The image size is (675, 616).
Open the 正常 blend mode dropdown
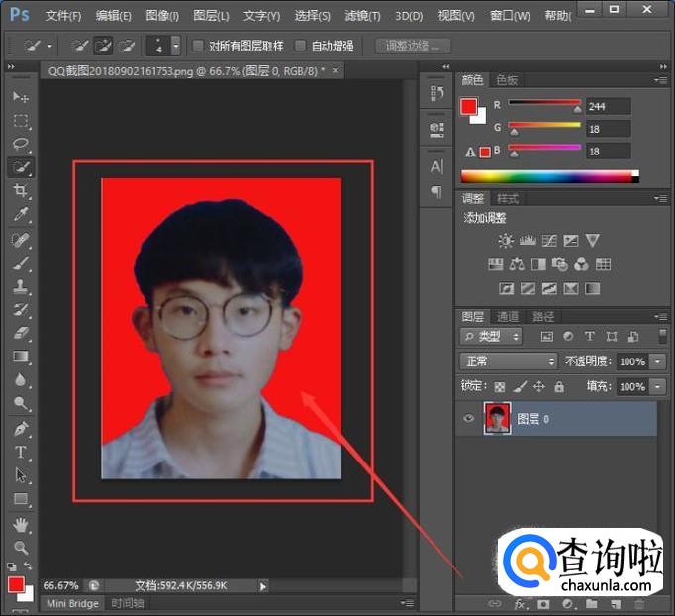pos(510,361)
